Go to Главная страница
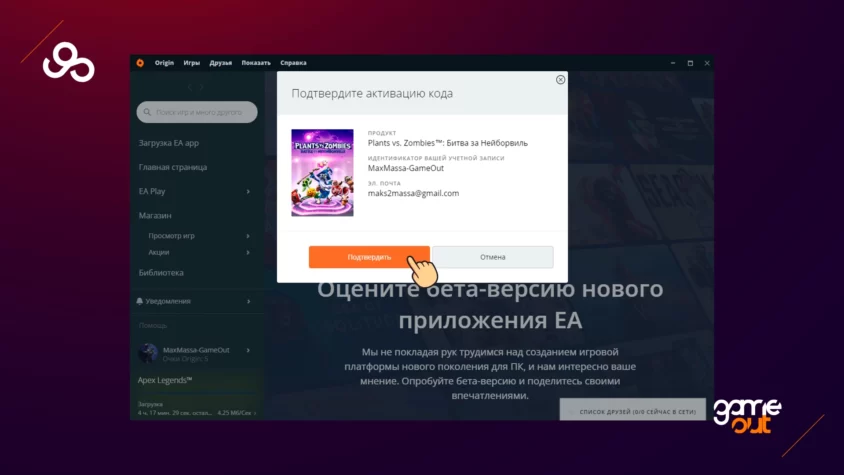This screenshot has width=844, height=475. 173,167
